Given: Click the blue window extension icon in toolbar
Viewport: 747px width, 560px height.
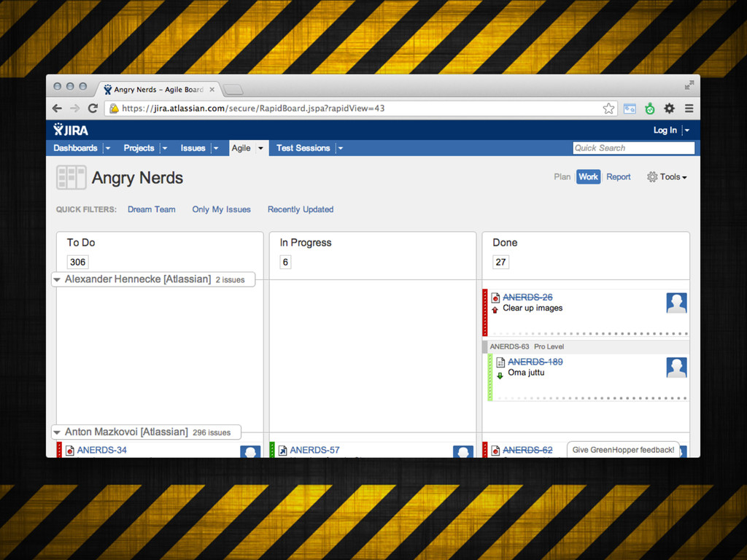Looking at the screenshot, I should pyautogui.click(x=630, y=109).
